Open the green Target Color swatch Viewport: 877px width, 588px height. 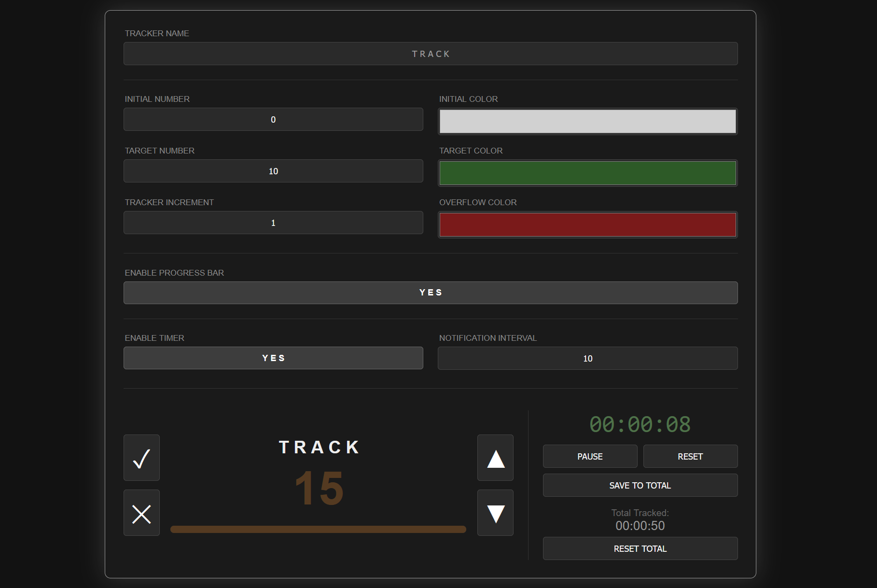[x=587, y=173]
